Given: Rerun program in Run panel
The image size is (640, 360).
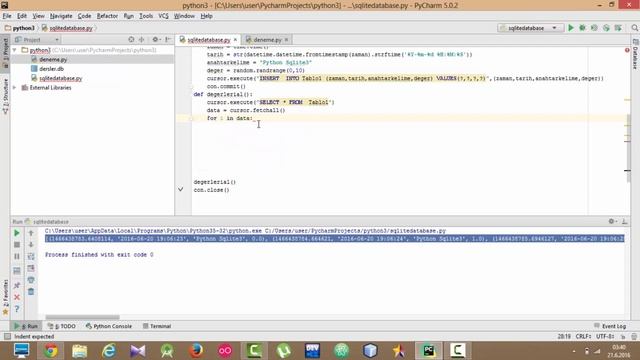Looking at the screenshot, I should coord(17,233).
